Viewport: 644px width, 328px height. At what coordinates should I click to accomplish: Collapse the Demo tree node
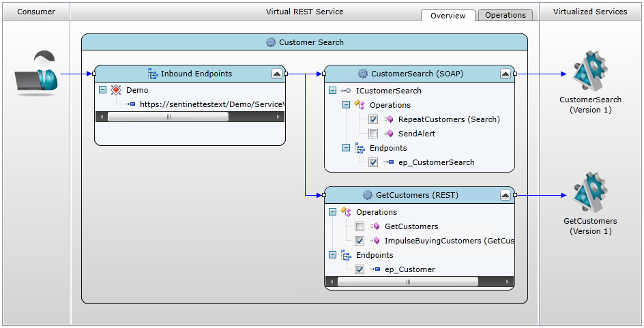click(x=102, y=90)
